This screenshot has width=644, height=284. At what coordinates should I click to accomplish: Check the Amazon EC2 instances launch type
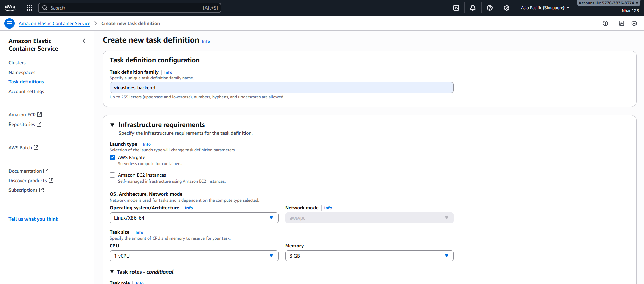pyautogui.click(x=112, y=175)
